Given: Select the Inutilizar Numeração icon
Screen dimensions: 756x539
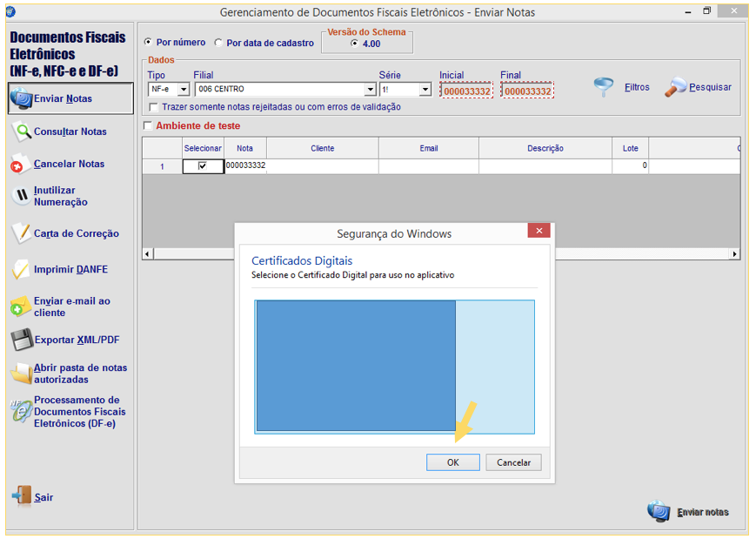Looking at the screenshot, I should (21, 196).
